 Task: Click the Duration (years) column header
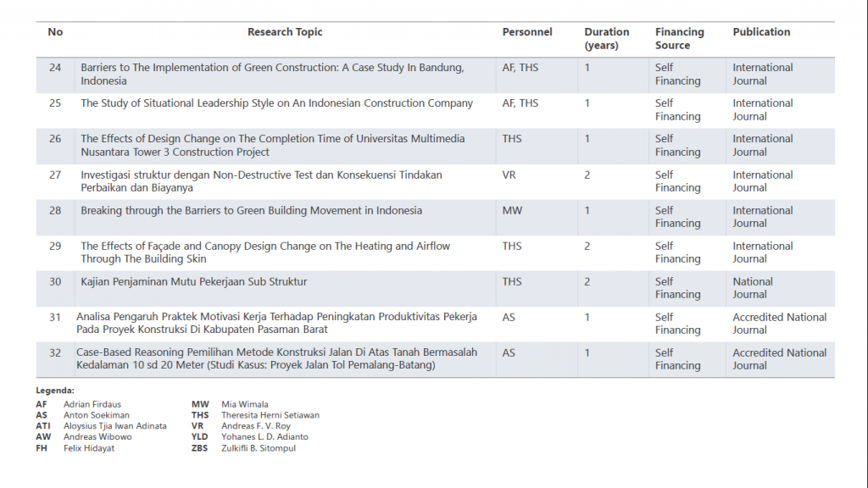(x=606, y=39)
